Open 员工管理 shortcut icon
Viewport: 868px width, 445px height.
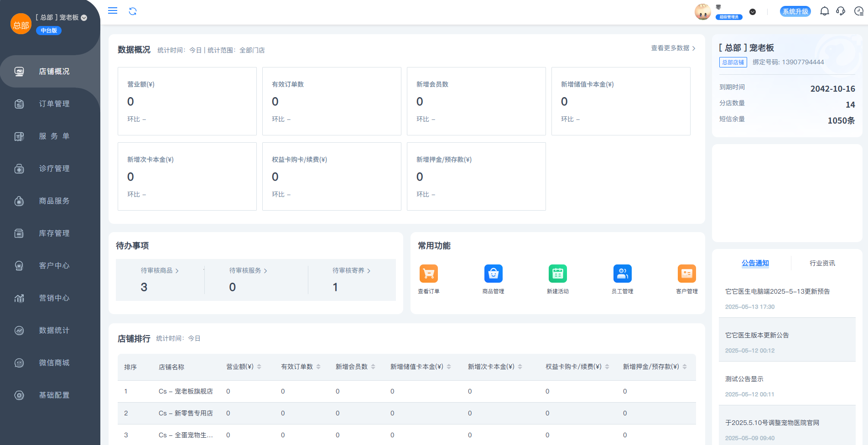622,274
